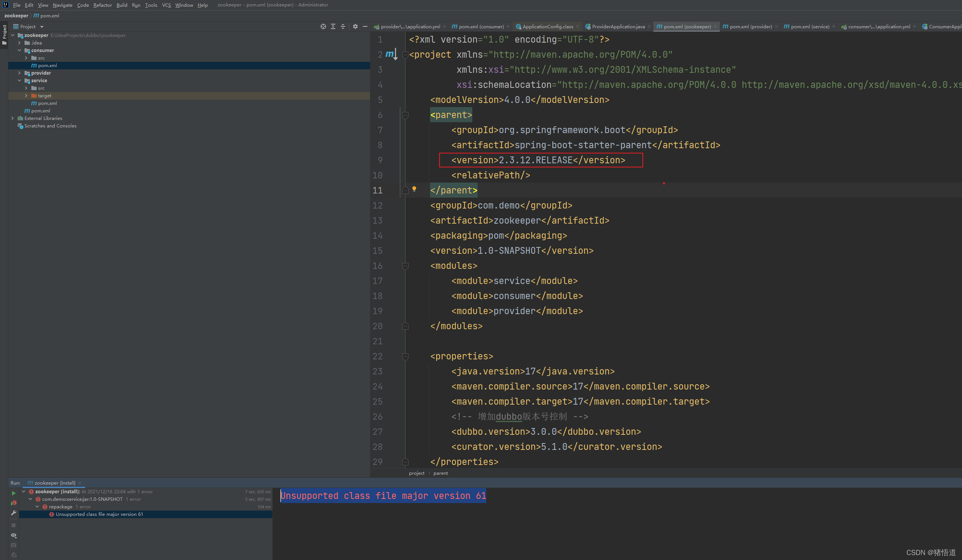Click the red error stripe marker

[x=664, y=183]
